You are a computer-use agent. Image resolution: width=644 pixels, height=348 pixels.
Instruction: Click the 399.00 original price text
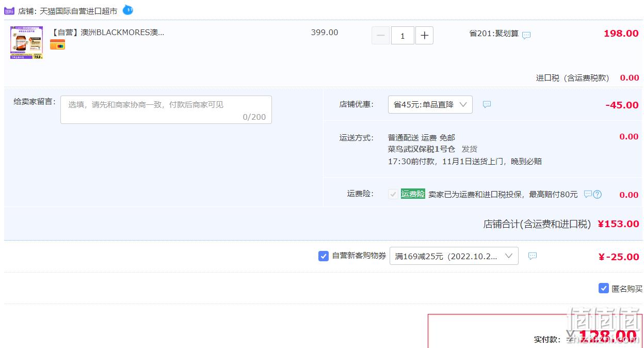click(325, 33)
